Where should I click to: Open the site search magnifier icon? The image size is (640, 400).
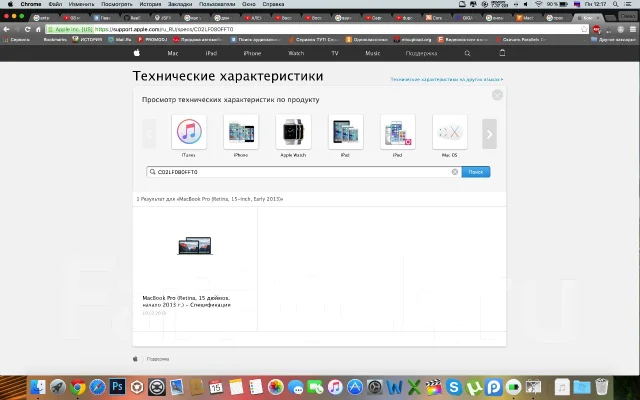467,53
